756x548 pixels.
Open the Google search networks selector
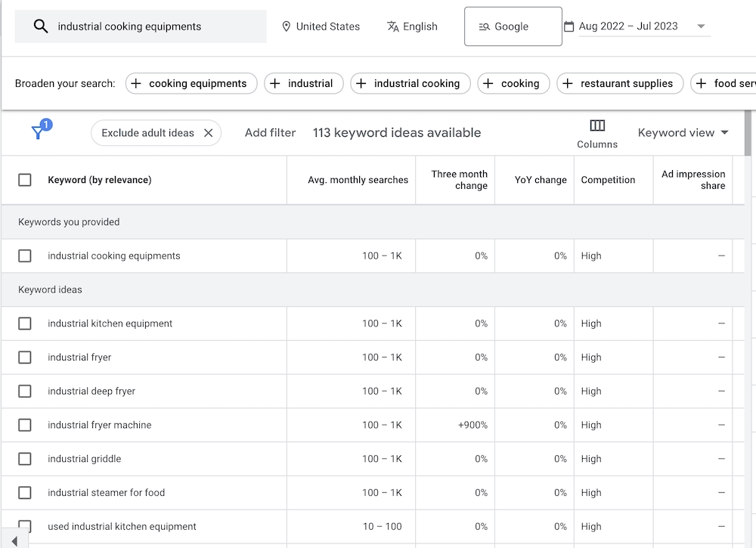coord(513,26)
